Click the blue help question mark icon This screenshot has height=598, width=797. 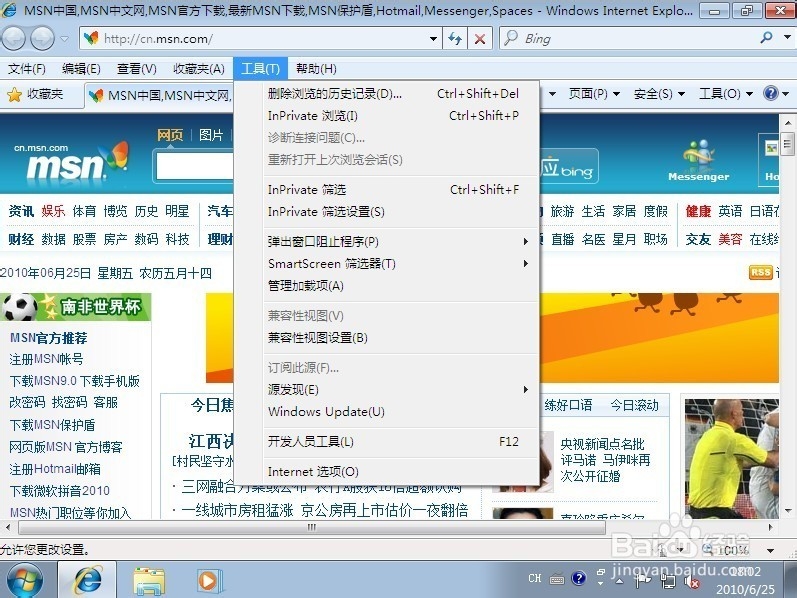[x=771, y=94]
